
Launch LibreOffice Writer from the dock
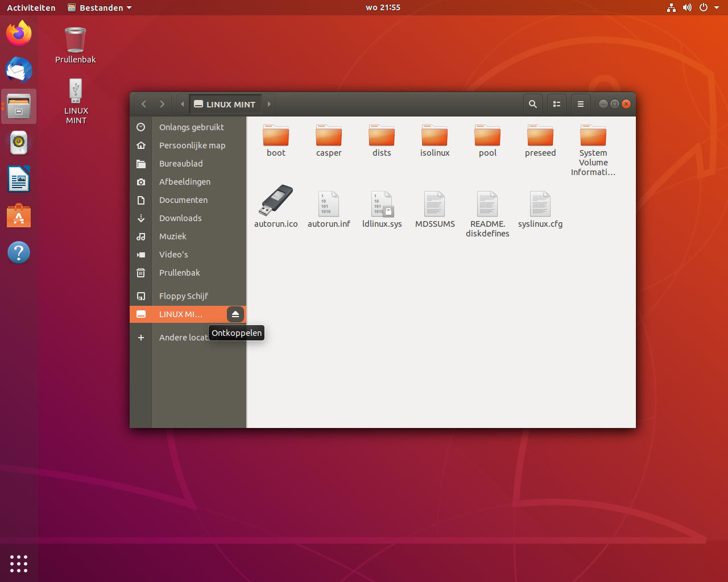tap(19, 180)
